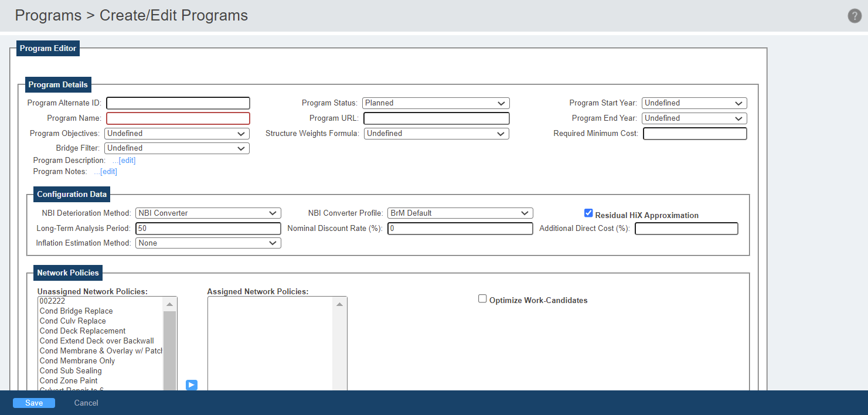The width and height of the screenshot is (868, 415).
Task: Click Unassigned Network Policies scrollbar up arrow
Action: (x=169, y=304)
